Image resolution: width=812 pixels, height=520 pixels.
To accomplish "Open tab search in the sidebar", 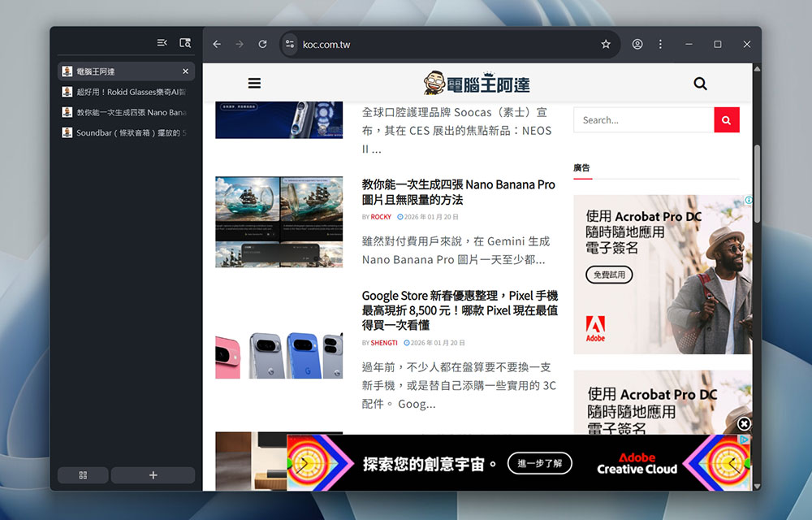I will pyautogui.click(x=185, y=42).
